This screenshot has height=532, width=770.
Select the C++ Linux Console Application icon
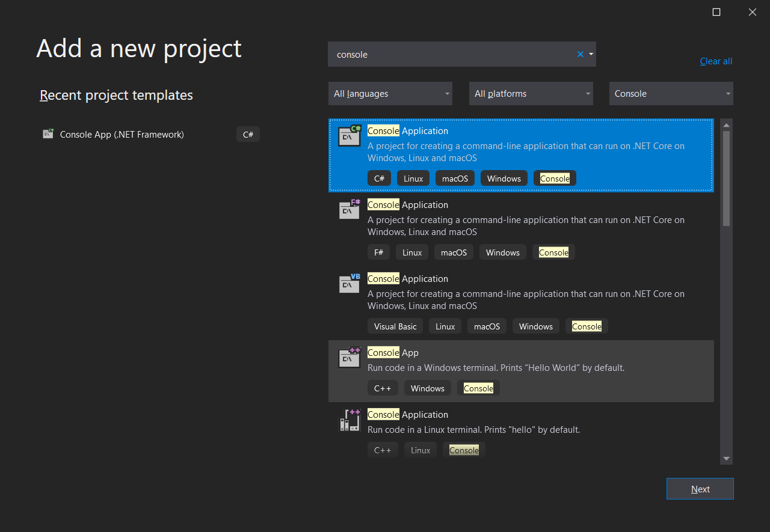(349, 420)
